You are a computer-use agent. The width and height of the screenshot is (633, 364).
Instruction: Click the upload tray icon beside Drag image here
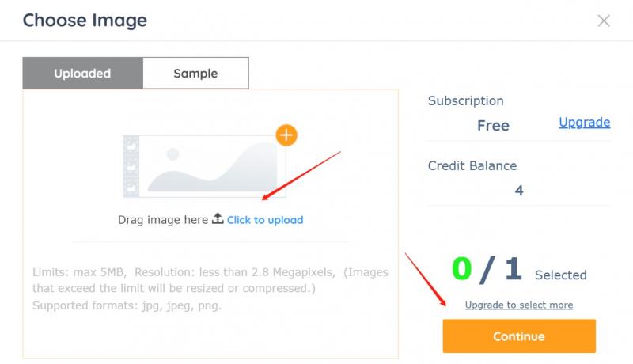[218, 218]
